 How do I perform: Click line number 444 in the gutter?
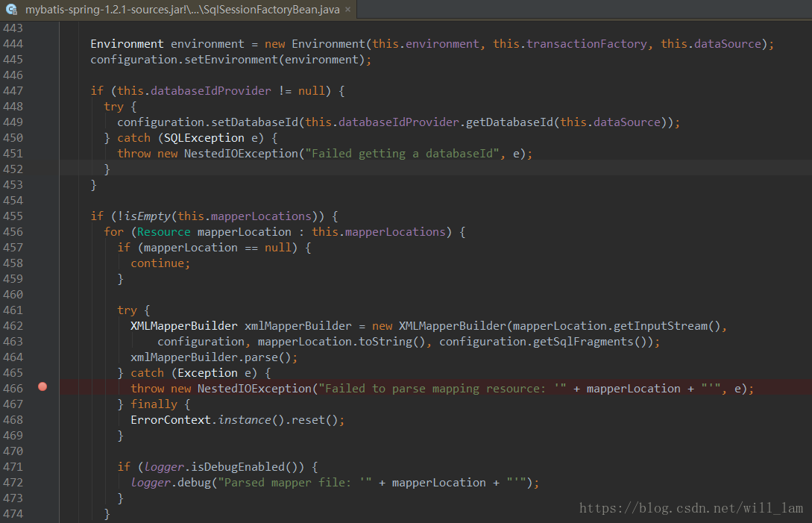pyautogui.click(x=13, y=43)
